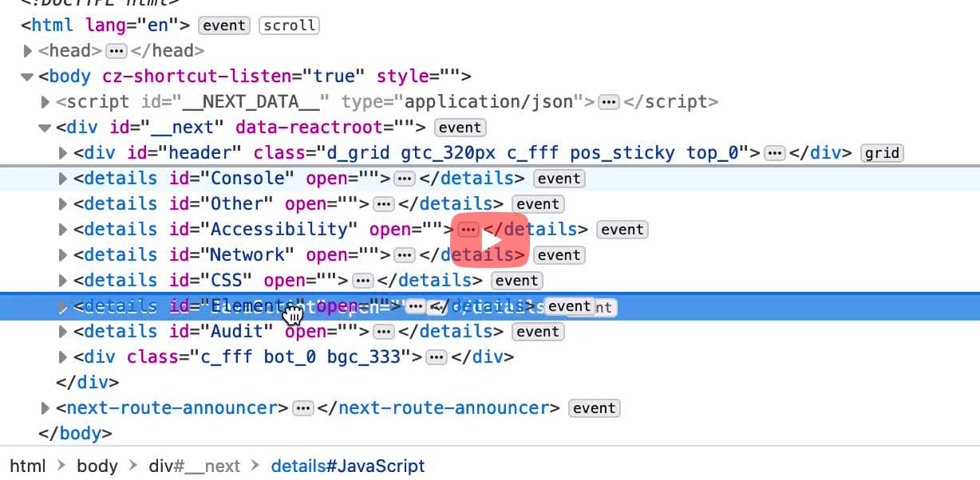Click the html tag event badge
This screenshot has width=980, height=480.
224,26
